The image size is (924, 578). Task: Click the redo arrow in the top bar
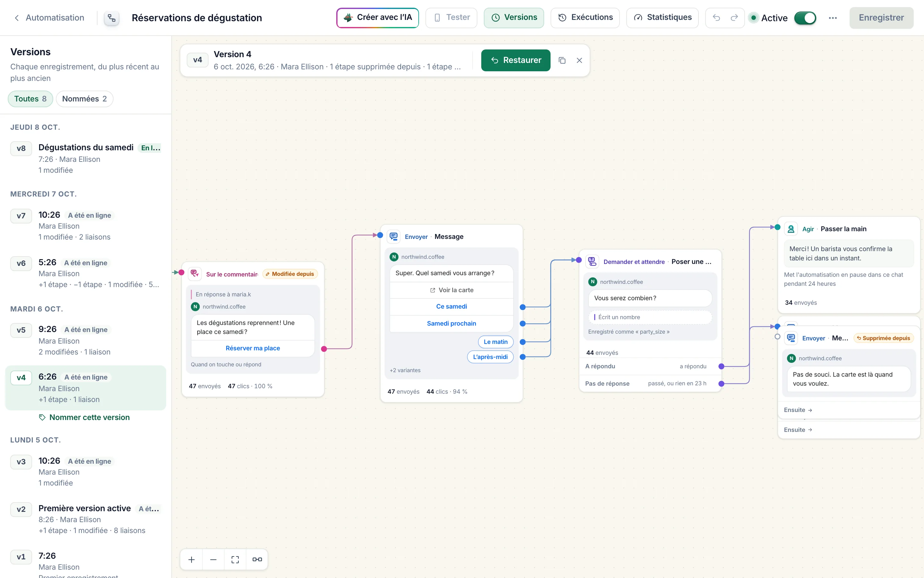pyautogui.click(x=734, y=18)
